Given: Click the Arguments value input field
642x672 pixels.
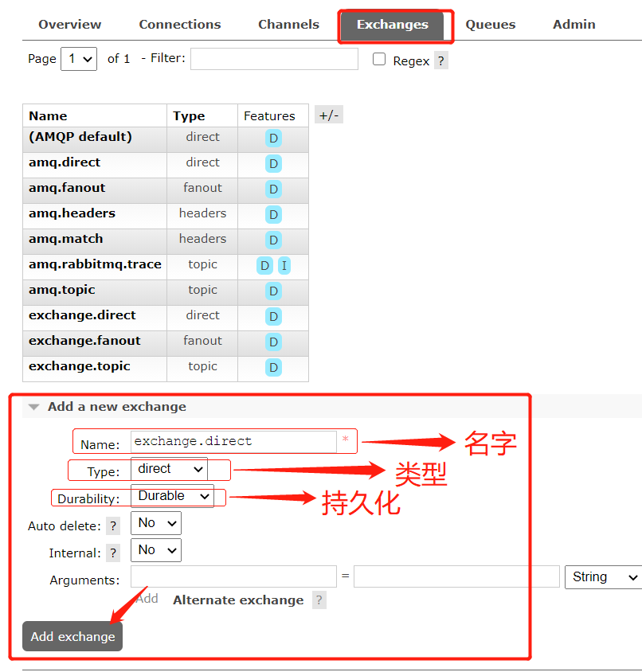Looking at the screenshot, I should 456,576.
